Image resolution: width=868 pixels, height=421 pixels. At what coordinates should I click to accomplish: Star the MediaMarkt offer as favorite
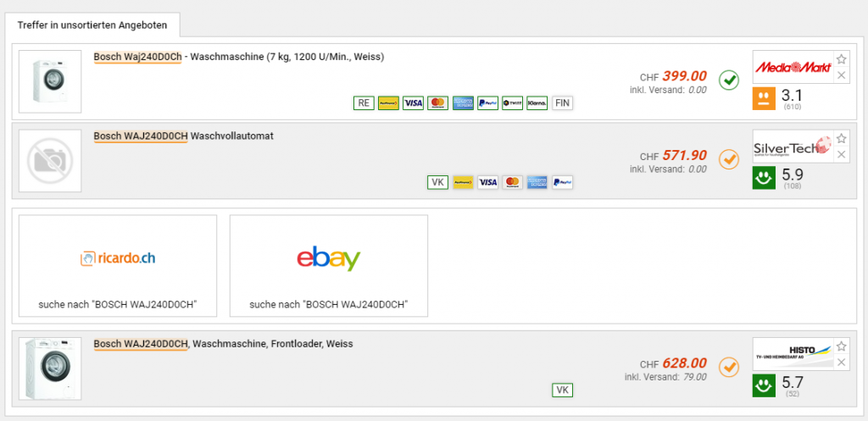[x=842, y=58]
